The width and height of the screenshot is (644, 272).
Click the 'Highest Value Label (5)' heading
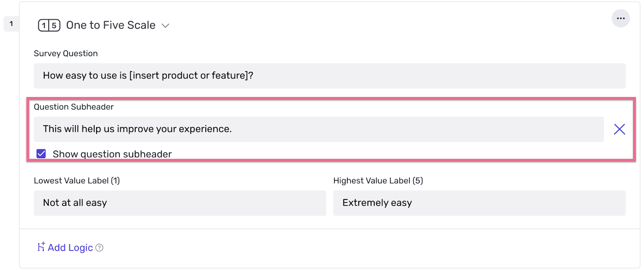(378, 181)
